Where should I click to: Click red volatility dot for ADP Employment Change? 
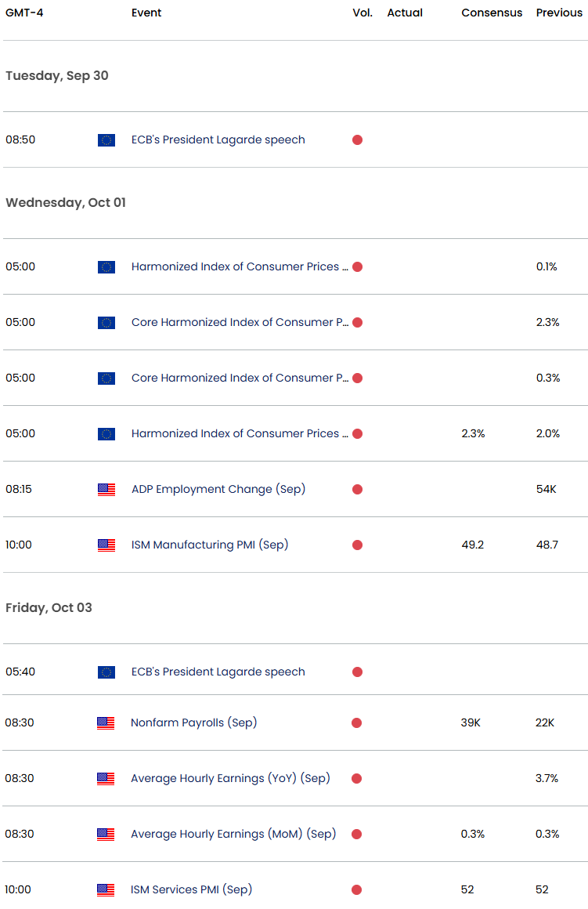(x=357, y=490)
